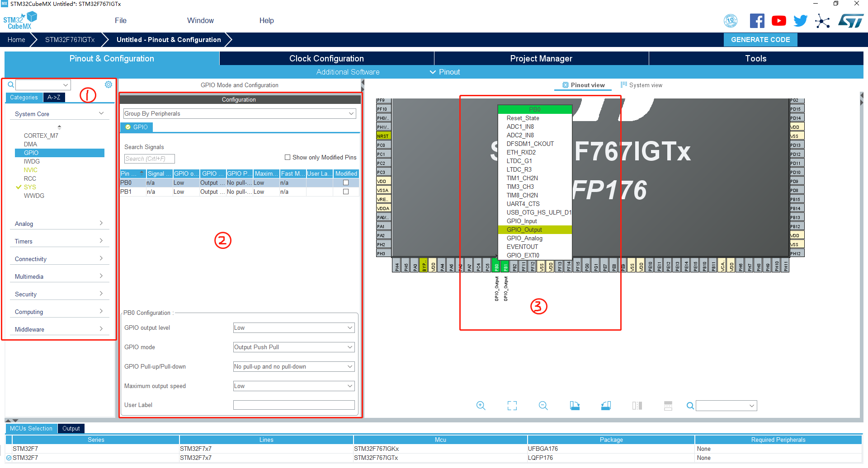Open the GPIO output level dropdown
This screenshot has width=868, height=468.
pyautogui.click(x=294, y=328)
